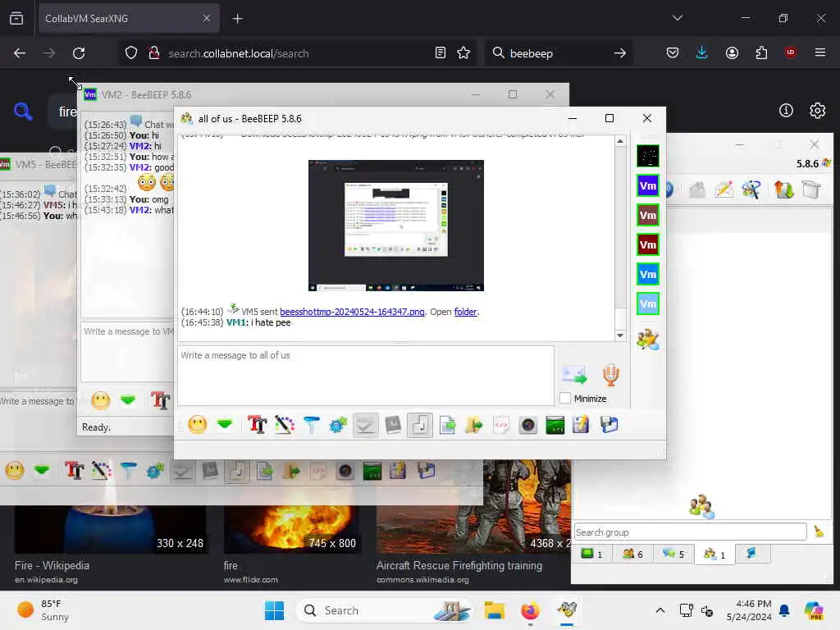Switch to chats tab labeled 5
Screen dimensions: 840x630
coord(673,554)
